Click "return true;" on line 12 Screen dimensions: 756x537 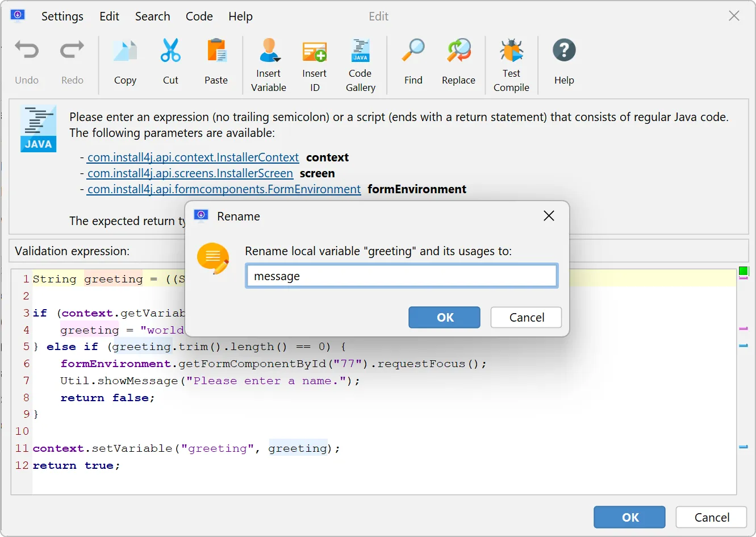77,465
